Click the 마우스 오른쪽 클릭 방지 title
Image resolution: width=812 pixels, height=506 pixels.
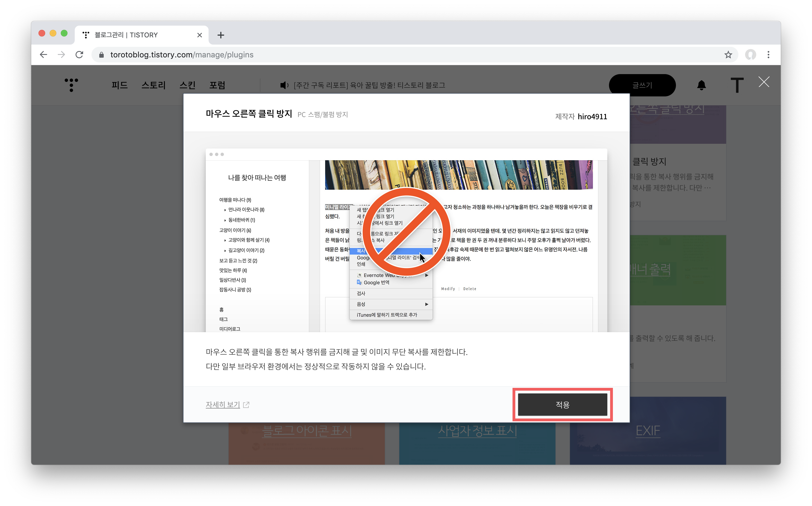[x=249, y=114]
